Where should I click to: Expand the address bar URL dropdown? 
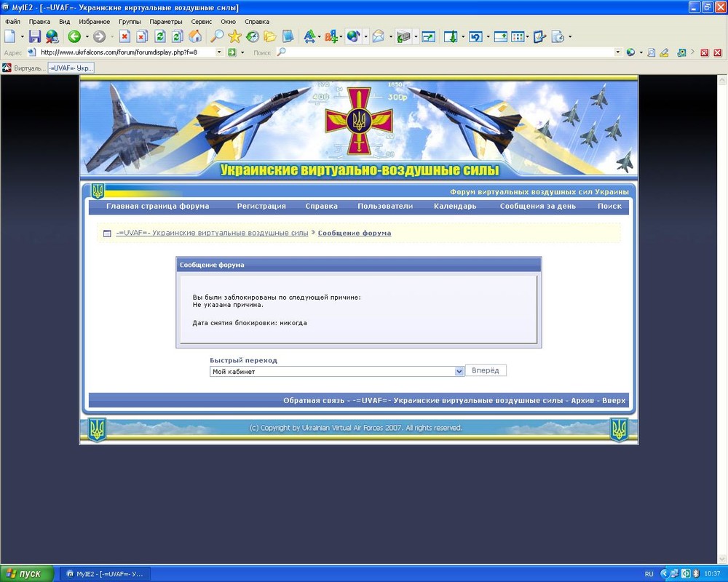coord(219,52)
